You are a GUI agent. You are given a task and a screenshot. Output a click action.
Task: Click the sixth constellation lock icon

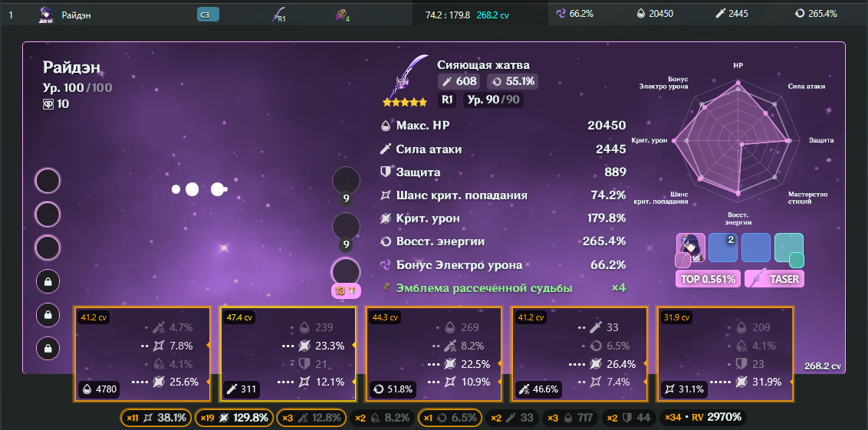48,349
